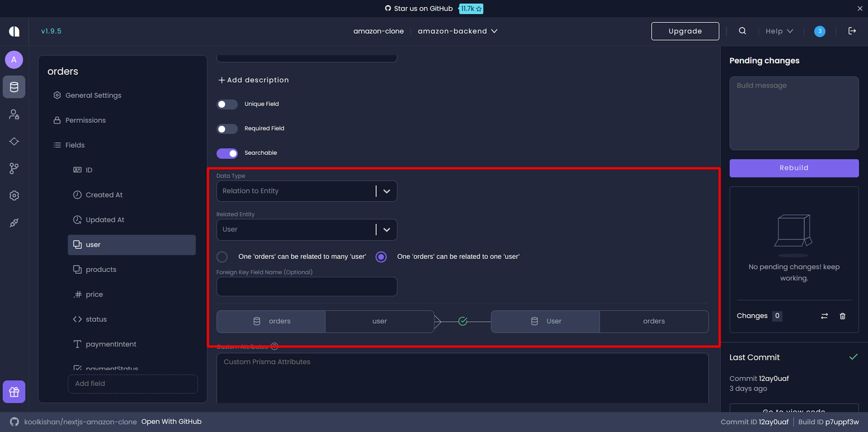Open General Settings in orders menu
868x432 pixels.
coord(93,95)
